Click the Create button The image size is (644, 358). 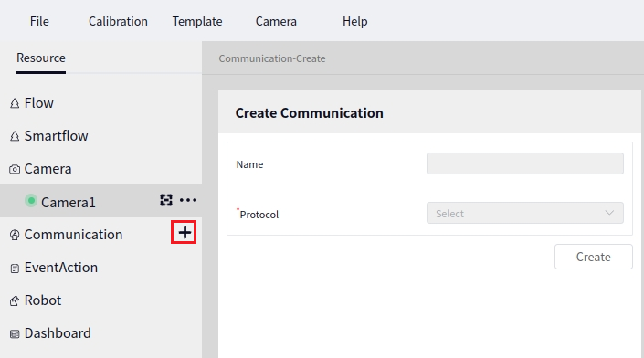click(594, 257)
